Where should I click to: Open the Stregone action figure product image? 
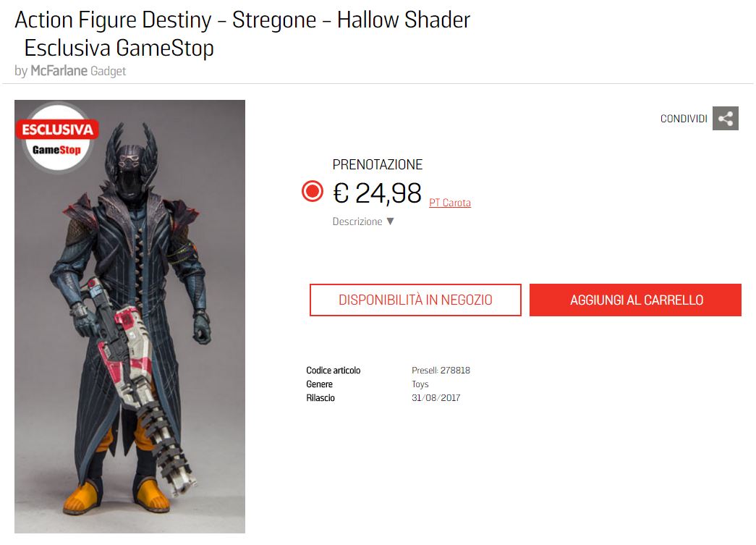[129, 316]
